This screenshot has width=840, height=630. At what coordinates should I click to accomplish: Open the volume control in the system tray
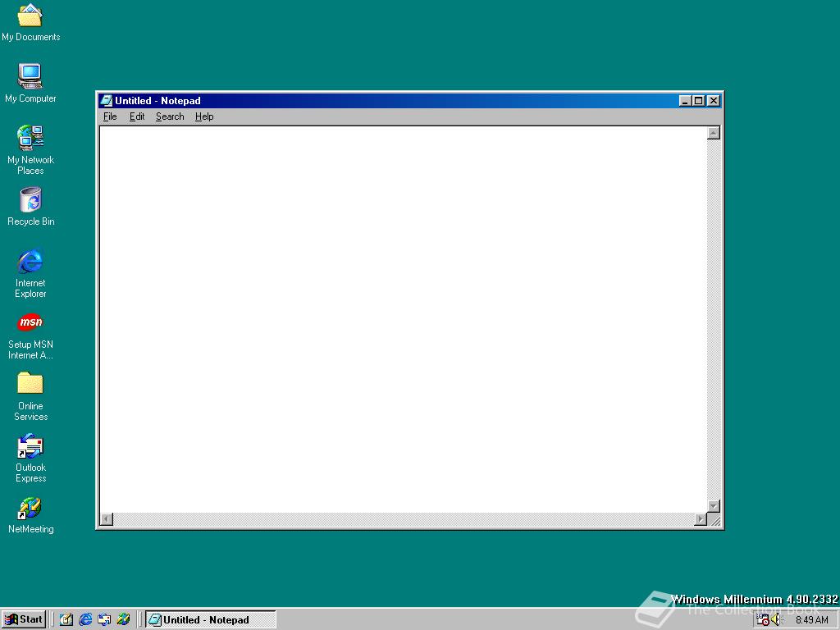tap(774, 619)
